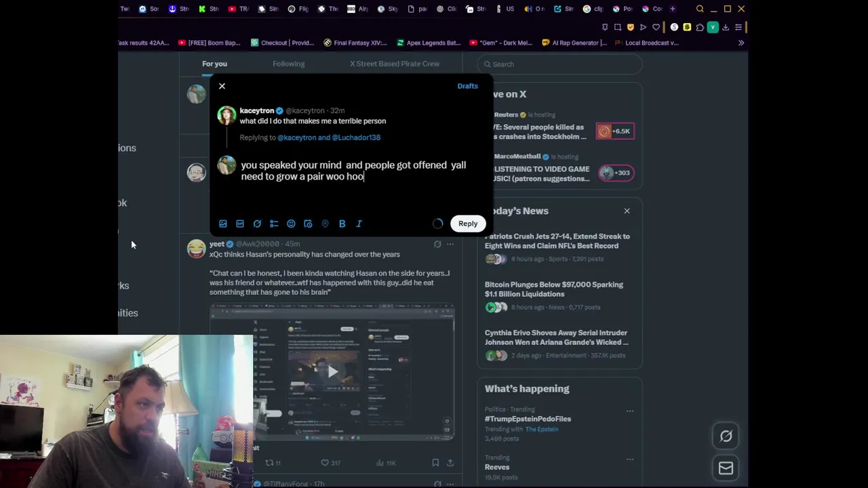Switch to the Flig browser tab
Image resolution: width=868 pixels, height=488 pixels.
[x=299, y=9]
